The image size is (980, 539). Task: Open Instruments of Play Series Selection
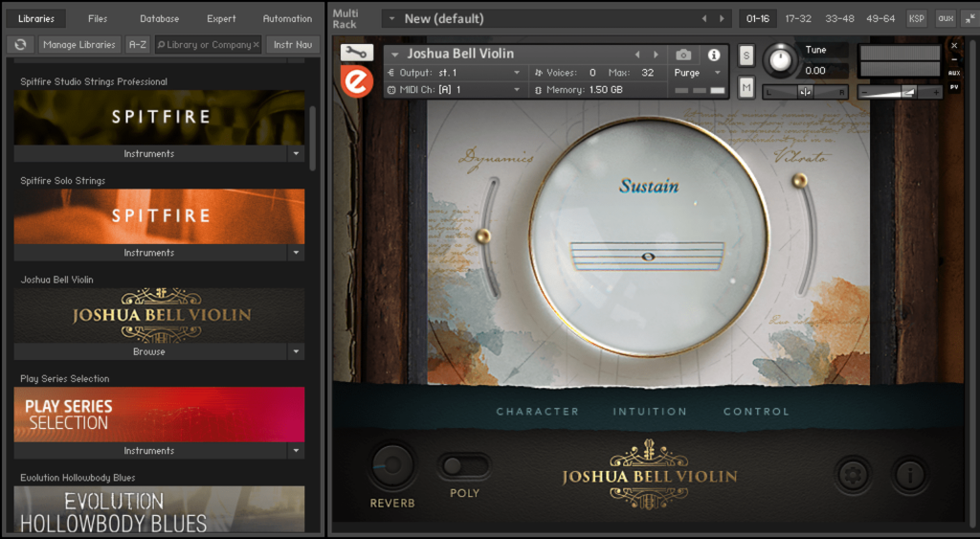tap(150, 451)
